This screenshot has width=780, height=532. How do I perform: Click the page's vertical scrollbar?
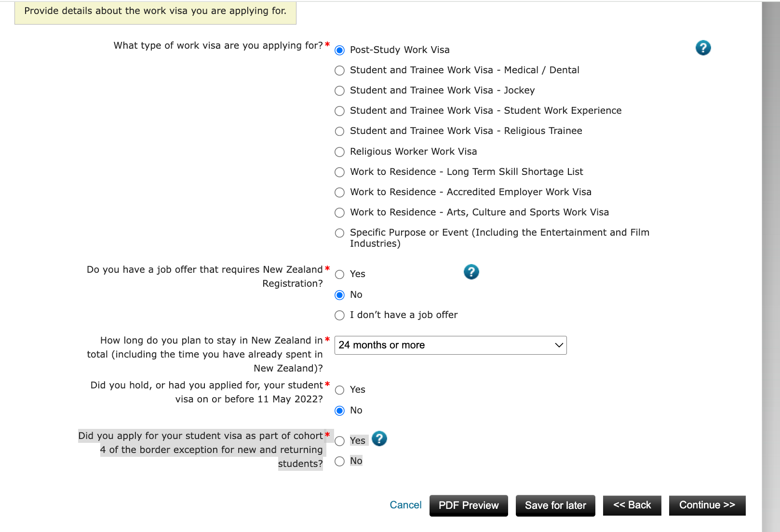click(770, 265)
